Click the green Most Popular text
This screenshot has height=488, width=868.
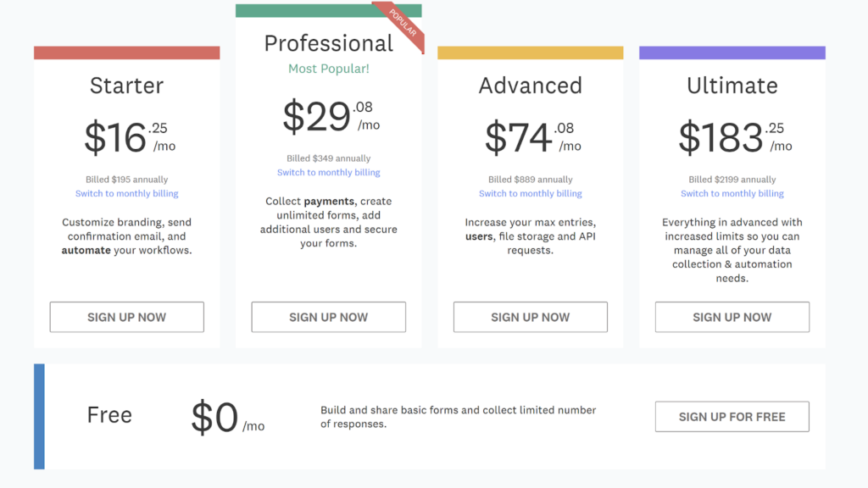point(328,69)
